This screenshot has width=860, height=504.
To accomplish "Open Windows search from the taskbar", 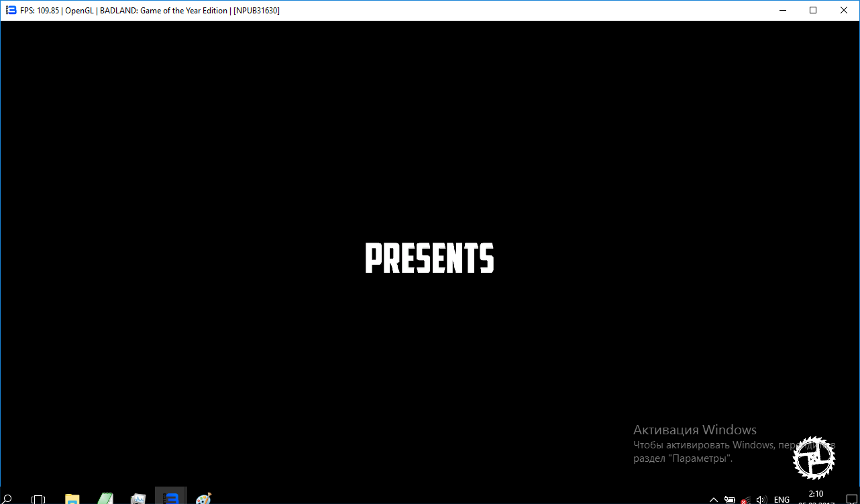I will click(x=7, y=499).
